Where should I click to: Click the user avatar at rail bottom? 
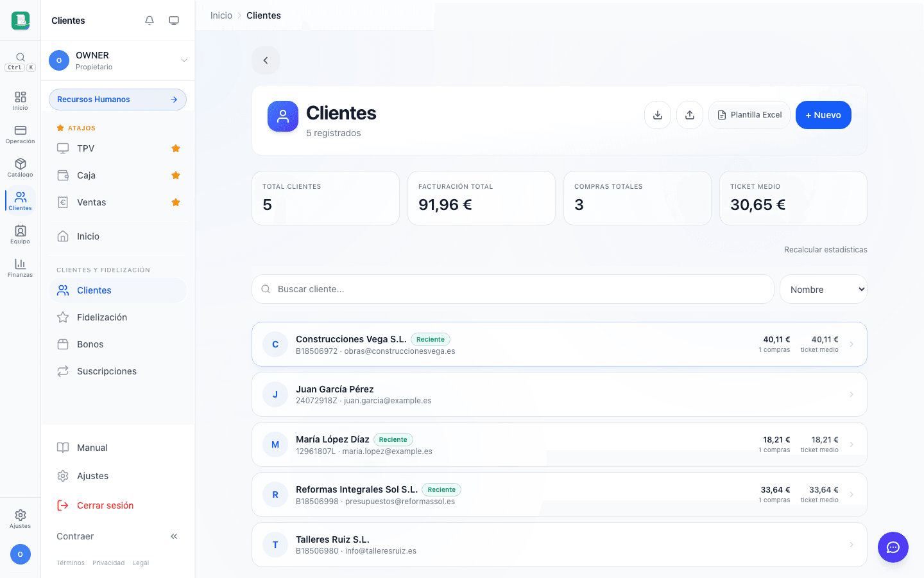point(21,554)
